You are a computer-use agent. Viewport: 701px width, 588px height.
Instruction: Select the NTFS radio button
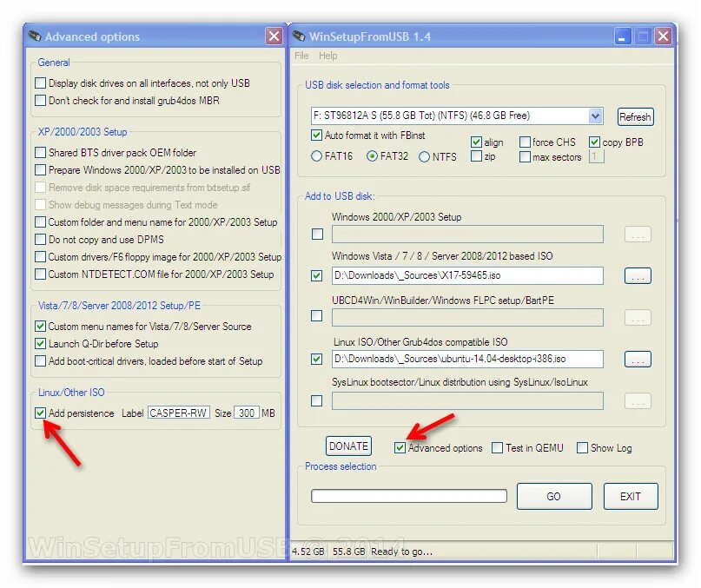[424, 157]
